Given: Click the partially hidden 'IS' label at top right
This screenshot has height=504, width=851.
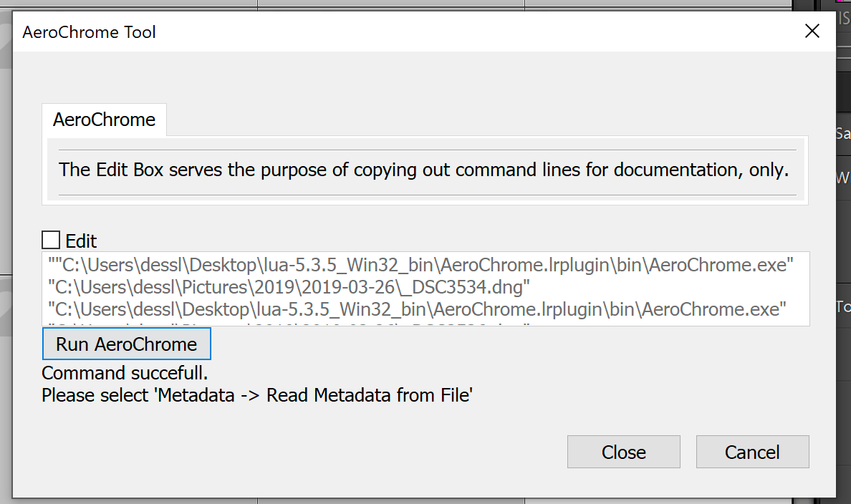Looking at the screenshot, I should (x=844, y=19).
